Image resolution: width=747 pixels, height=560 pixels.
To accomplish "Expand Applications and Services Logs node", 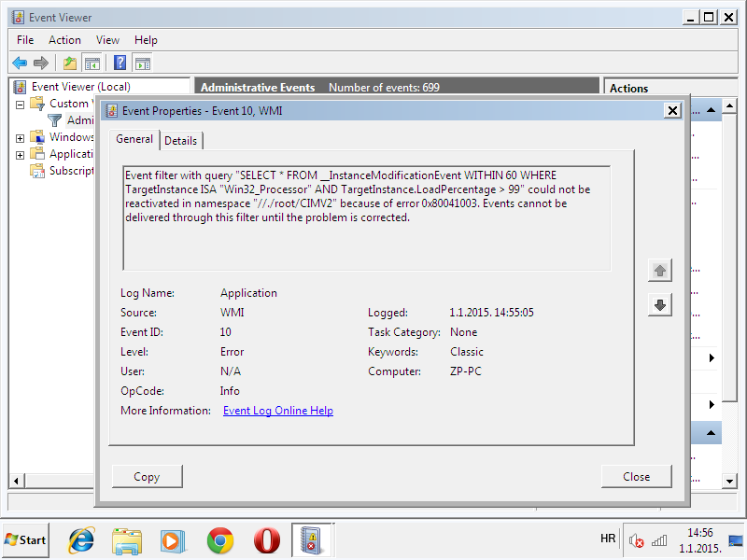I will tap(21, 155).
